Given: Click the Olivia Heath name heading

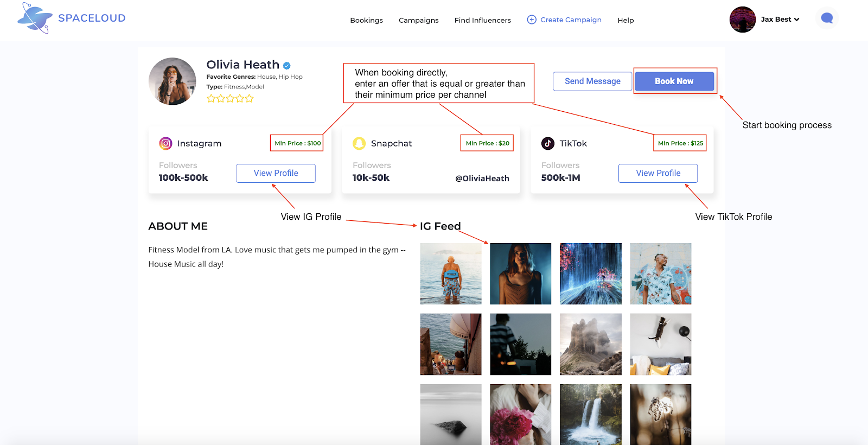Looking at the screenshot, I should pyautogui.click(x=242, y=65).
